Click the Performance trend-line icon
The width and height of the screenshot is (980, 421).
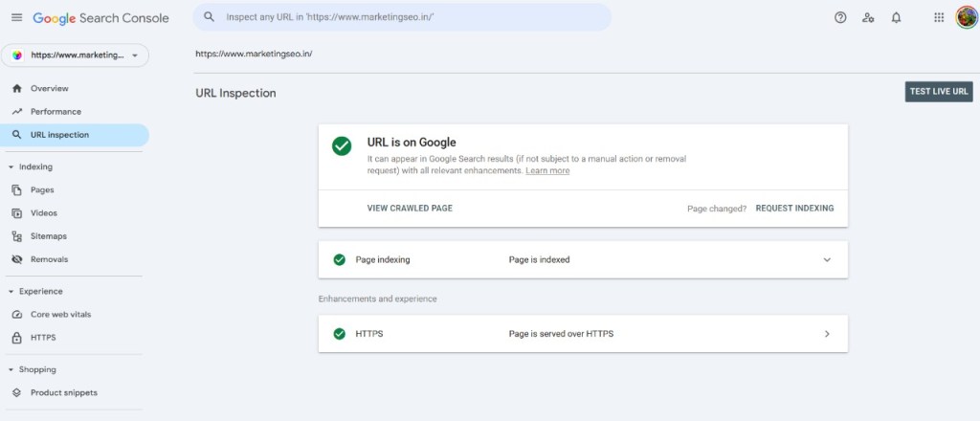[17, 112]
